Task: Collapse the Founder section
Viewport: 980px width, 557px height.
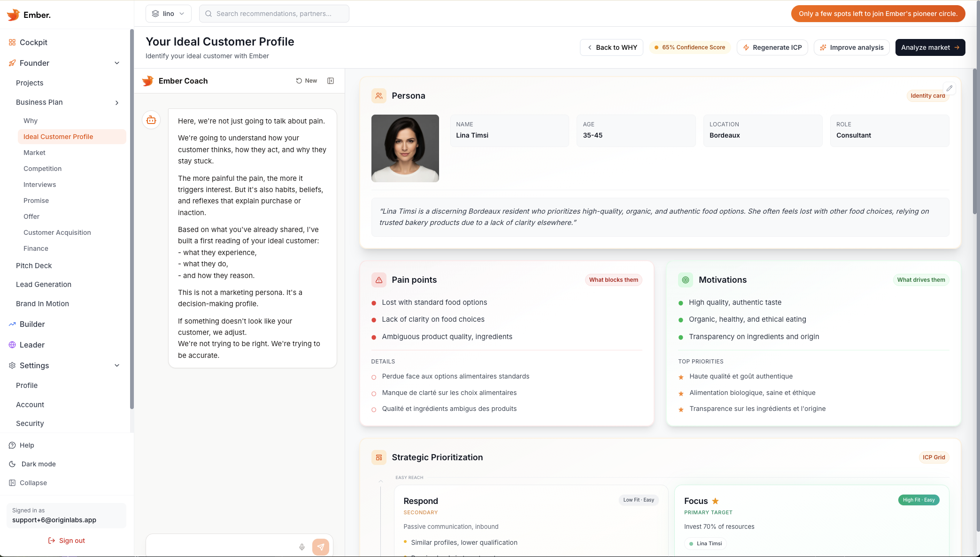Action: tap(117, 63)
